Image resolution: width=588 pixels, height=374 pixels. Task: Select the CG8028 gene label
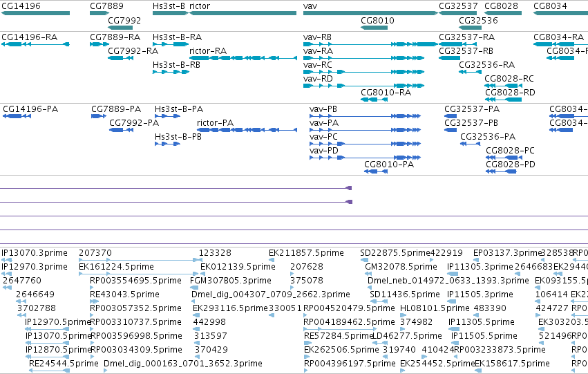tap(501, 6)
